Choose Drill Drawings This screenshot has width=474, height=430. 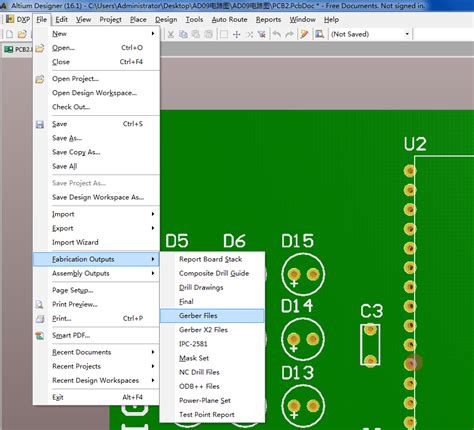pyautogui.click(x=212, y=287)
